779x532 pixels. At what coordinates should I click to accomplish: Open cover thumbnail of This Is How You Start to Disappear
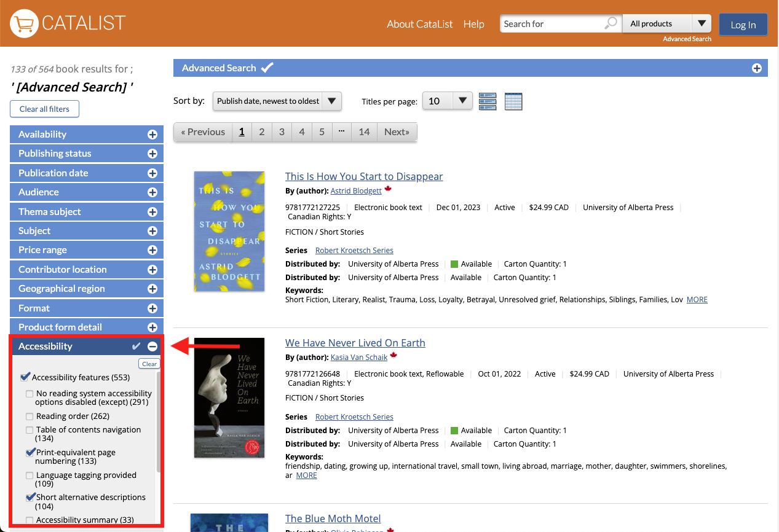[x=229, y=231]
